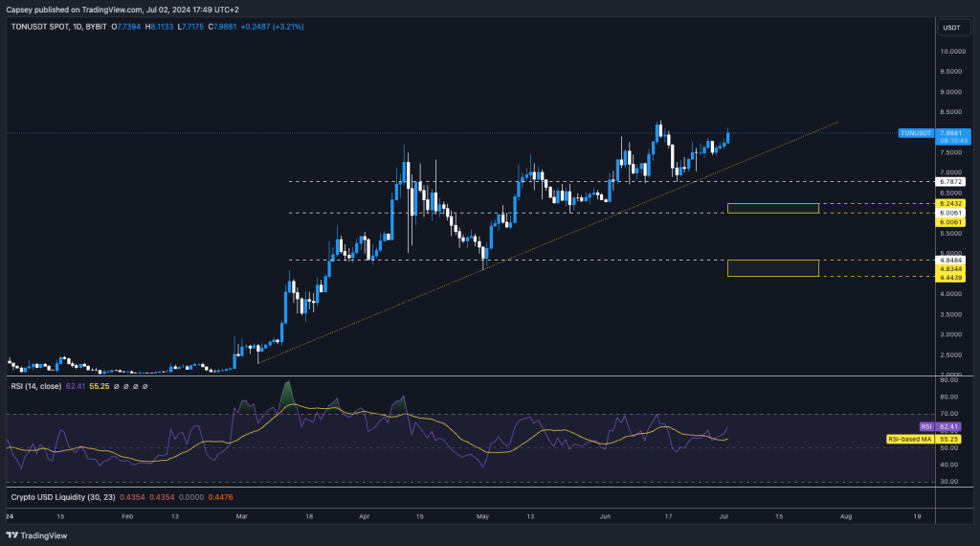
Task: Click the current price tag 7.9881
Action: click(x=952, y=133)
